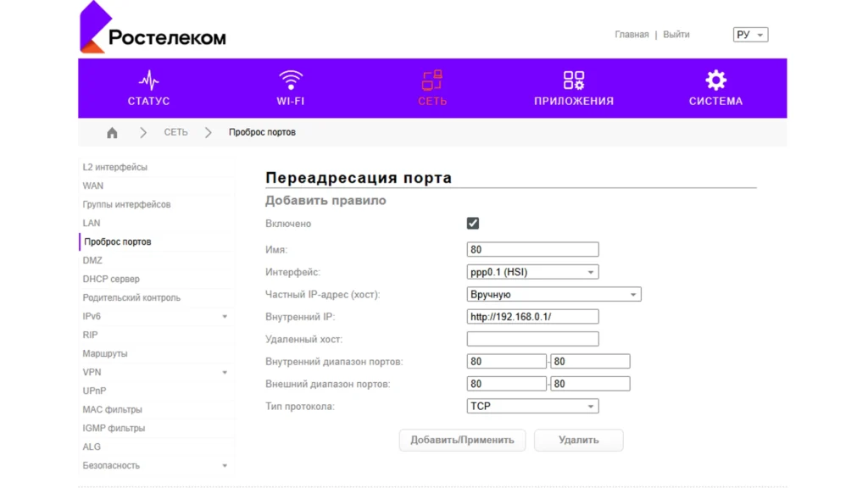Click the Проброс портов breadcrumb text
Image resolution: width=868 pixels, height=488 pixels.
tap(263, 132)
